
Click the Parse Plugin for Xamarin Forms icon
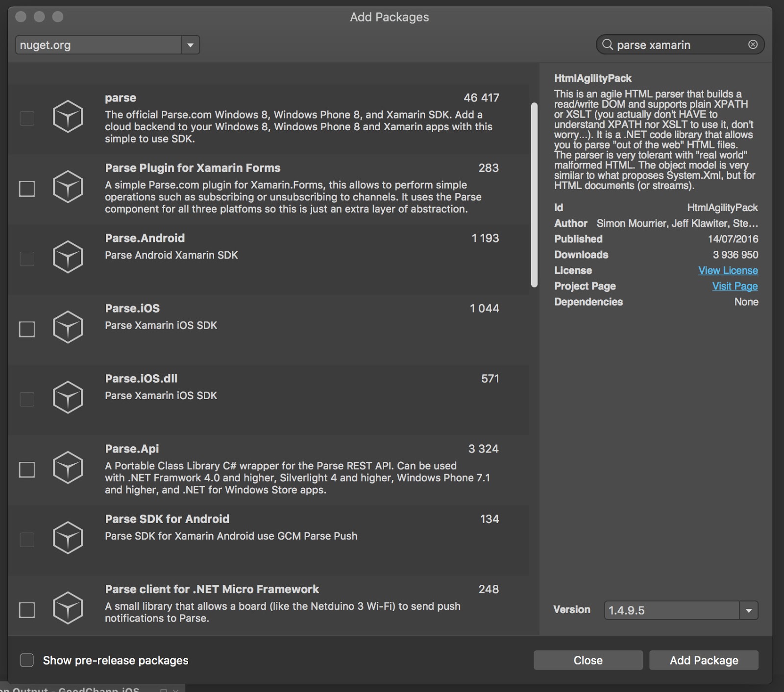tap(68, 187)
